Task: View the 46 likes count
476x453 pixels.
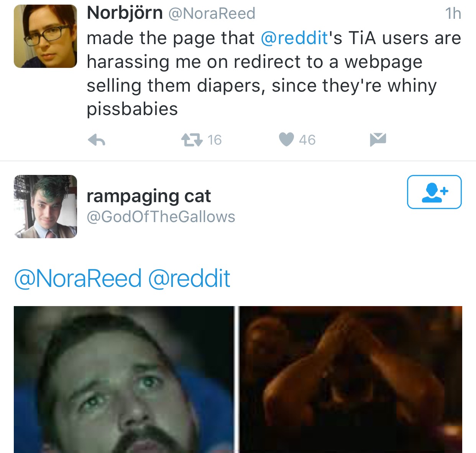Action: click(x=307, y=140)
